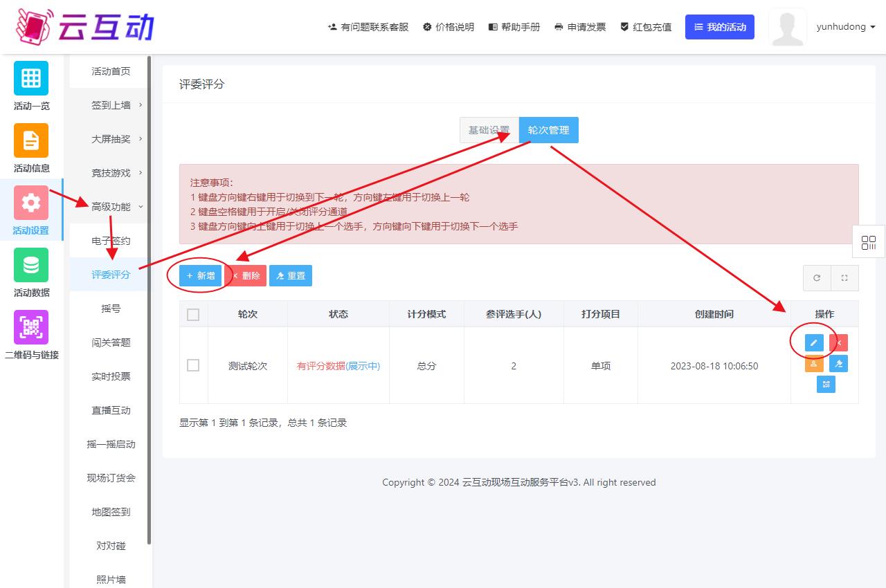Select 活动设置 gear icon
The width and height of the screenshot is (886, 588).
(31, 203)
